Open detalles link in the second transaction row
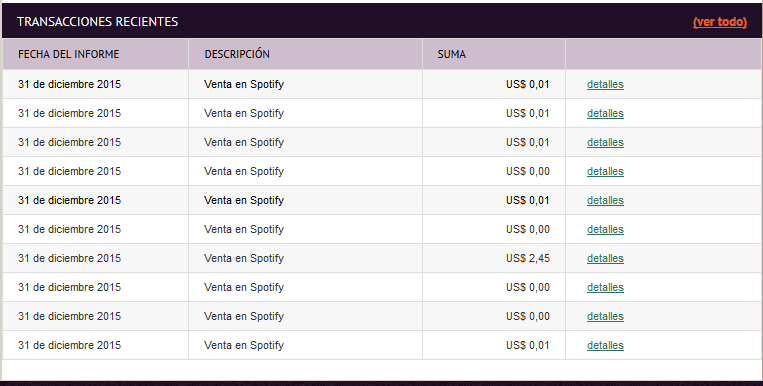This screenshot has width=763, height=386. (605, 113)
